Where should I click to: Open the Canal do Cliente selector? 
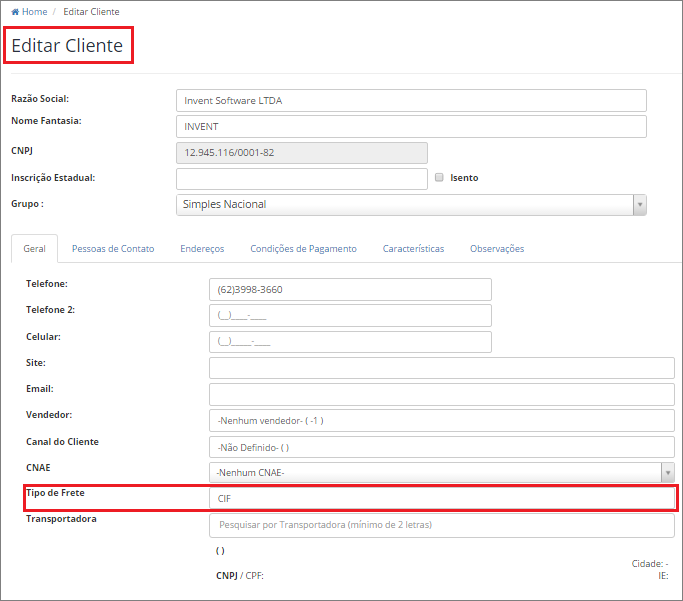(x=442, y=447)
